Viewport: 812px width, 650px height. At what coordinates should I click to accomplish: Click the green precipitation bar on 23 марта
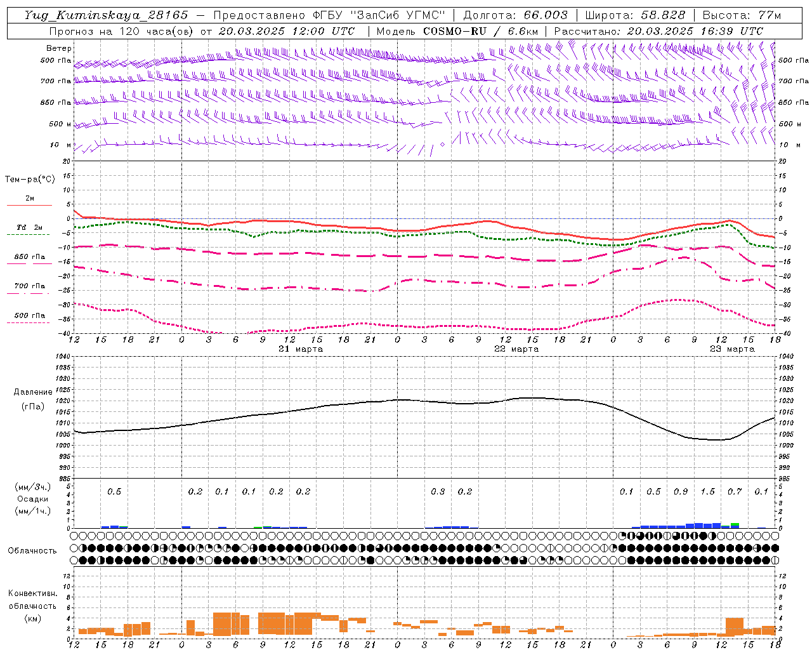[x=735, y=524]
